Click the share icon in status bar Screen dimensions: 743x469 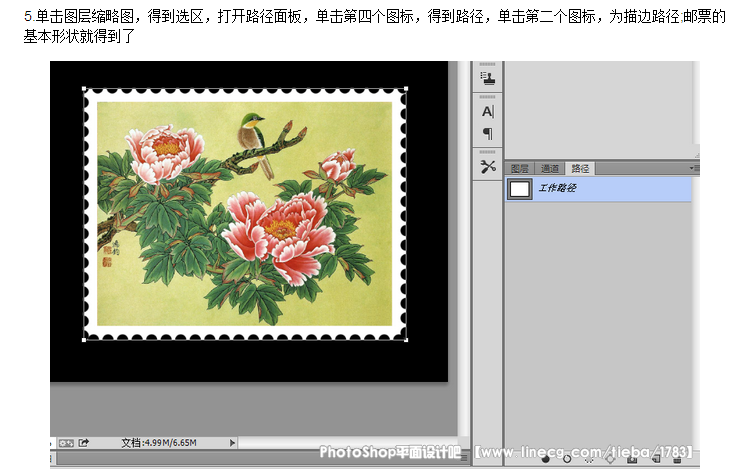point(84,443)
